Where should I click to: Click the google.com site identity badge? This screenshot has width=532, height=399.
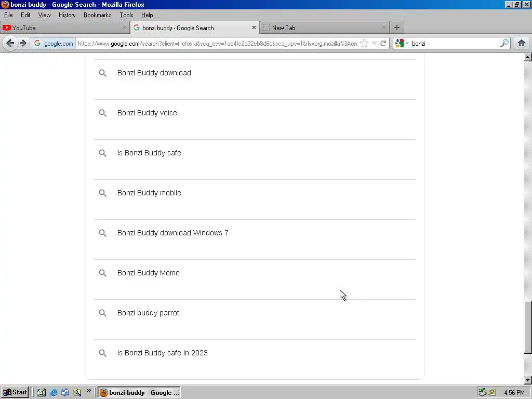[x=53, y=44]
